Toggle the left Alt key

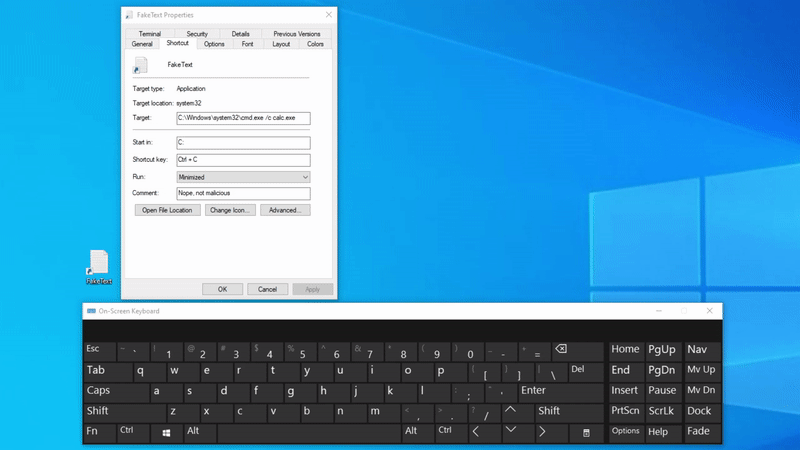pyautogui.click(x=200, y=433)
